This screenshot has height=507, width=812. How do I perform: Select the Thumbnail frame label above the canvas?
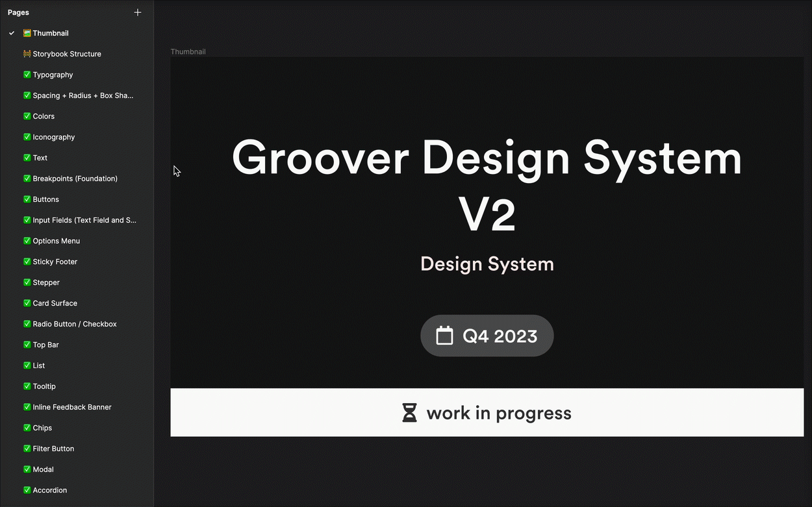[188, 51]
